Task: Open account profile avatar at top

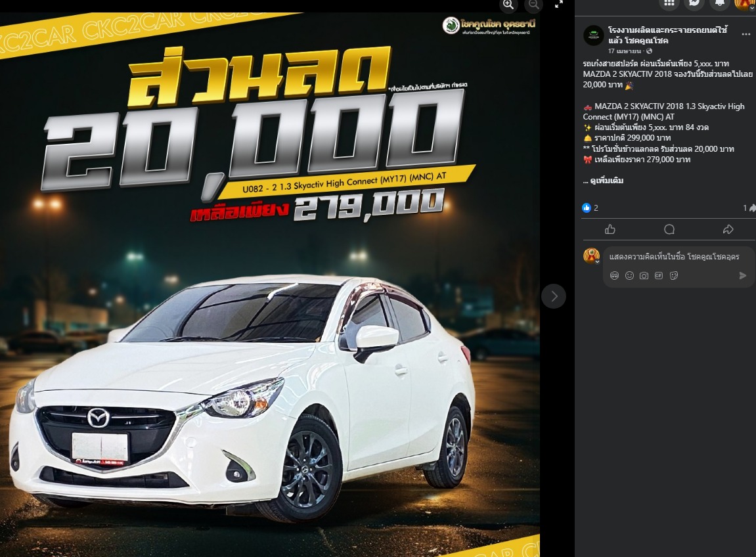Action: click(745, 4)
